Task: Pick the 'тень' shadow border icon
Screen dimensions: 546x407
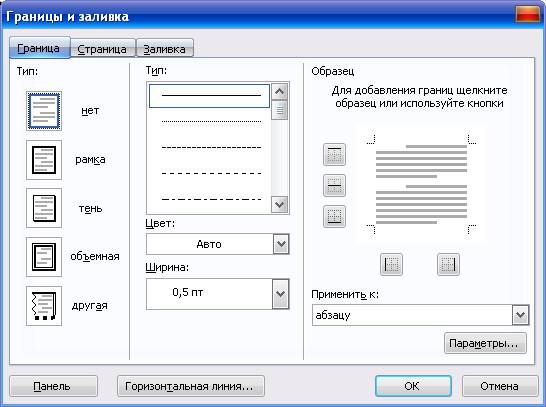Action: [x=44, y=208]
